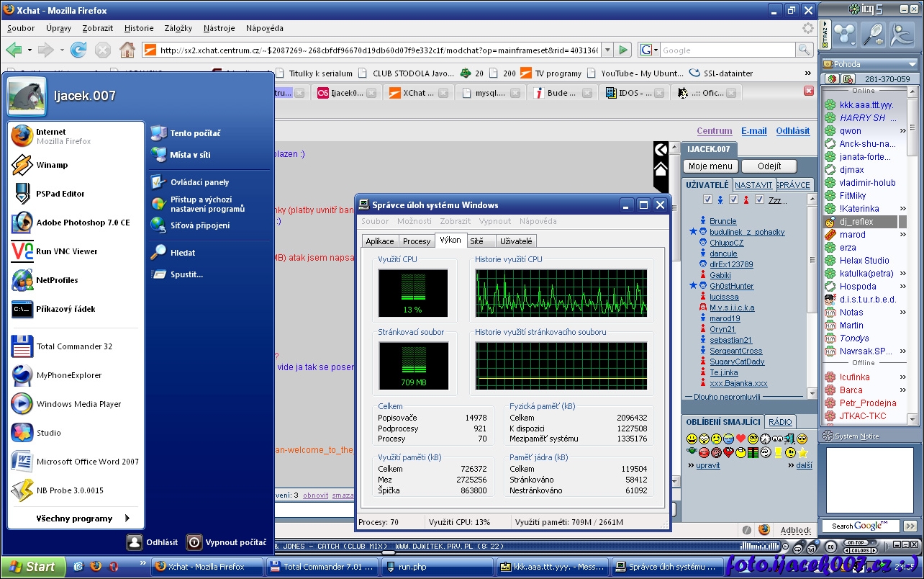The height and width of the screenshot is (579, 924).
Task: Click the red heart smiley
Action: (740, 439)
